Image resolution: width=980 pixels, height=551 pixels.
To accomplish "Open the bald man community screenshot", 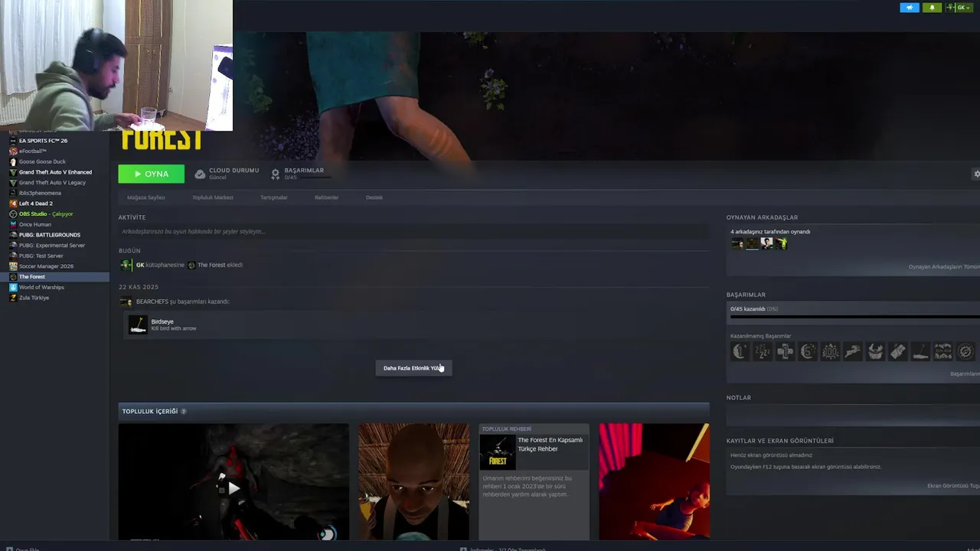I will click(x=414, y=482).
